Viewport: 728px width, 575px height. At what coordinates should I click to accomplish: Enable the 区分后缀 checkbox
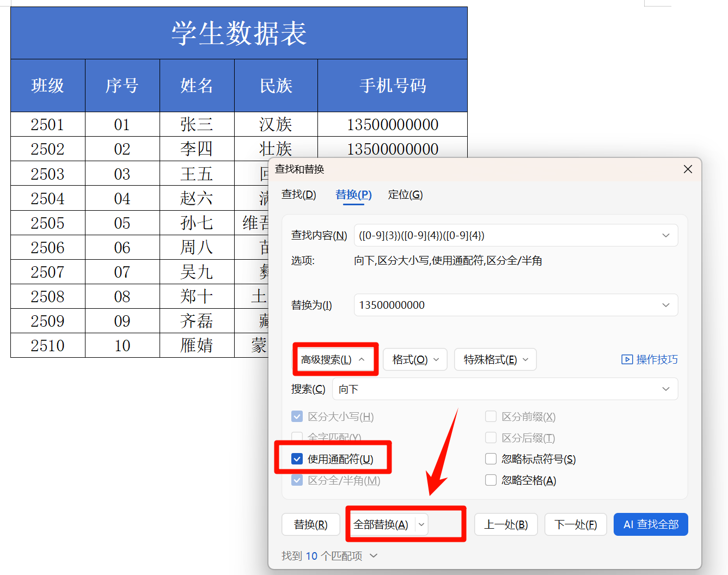coord(491,437)
